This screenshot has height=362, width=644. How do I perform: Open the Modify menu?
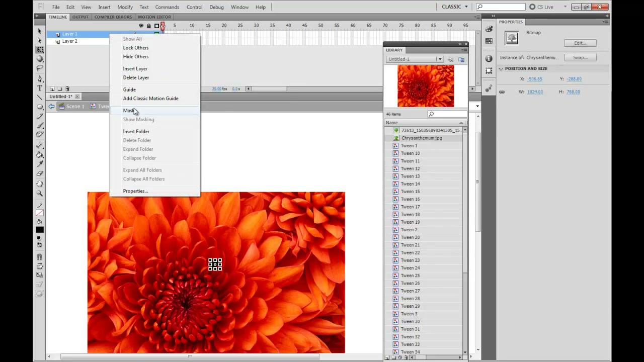125,7
